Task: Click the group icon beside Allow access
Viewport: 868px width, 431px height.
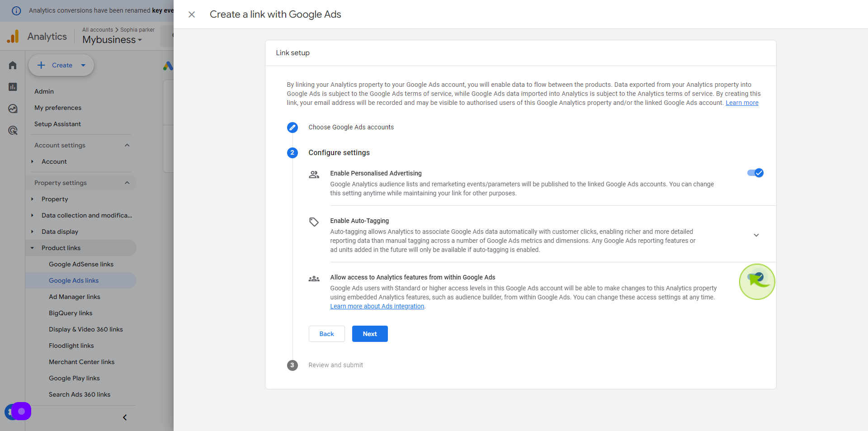Action: point(314,279)
